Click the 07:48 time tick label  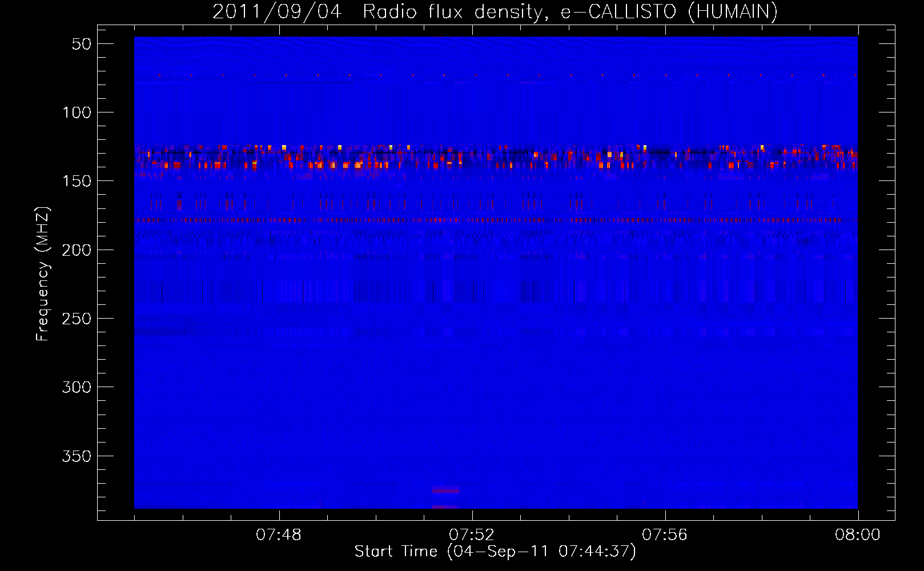(279, 535)
